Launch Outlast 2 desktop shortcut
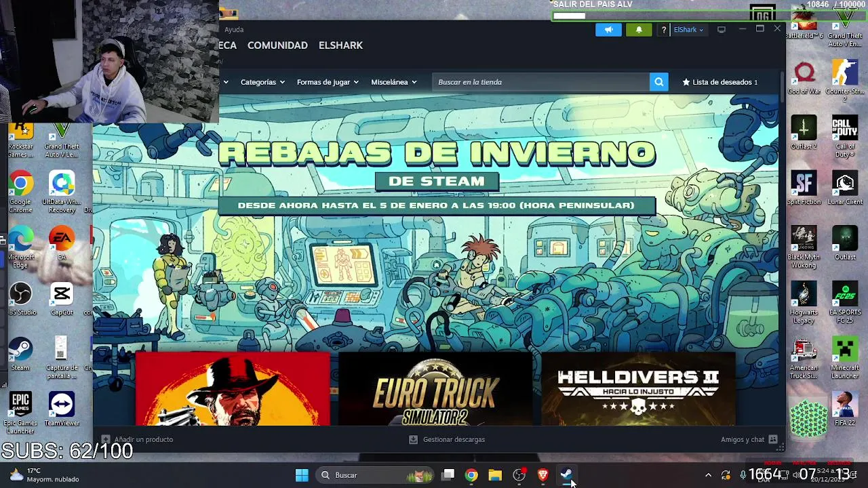 [804, 133]
